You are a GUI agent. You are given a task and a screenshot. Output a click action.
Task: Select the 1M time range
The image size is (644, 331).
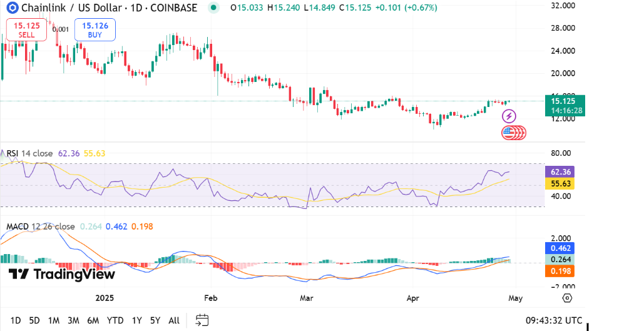(x=54, y=320)
